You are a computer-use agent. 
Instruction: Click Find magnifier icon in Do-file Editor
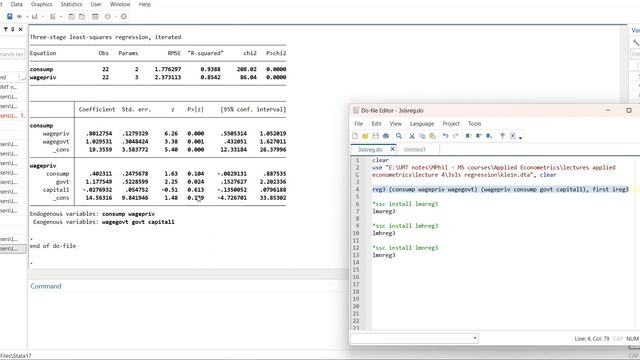click(x=399, y=136)
